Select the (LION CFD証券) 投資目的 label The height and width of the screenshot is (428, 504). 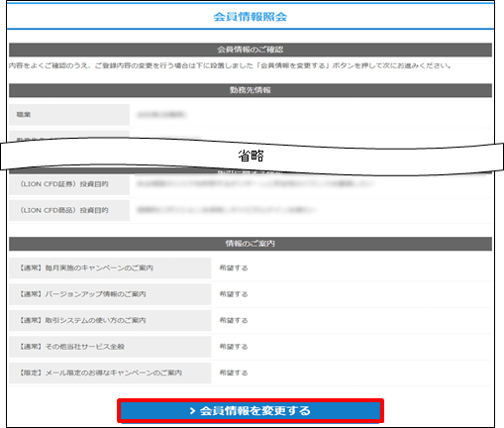tap(64, 184)
